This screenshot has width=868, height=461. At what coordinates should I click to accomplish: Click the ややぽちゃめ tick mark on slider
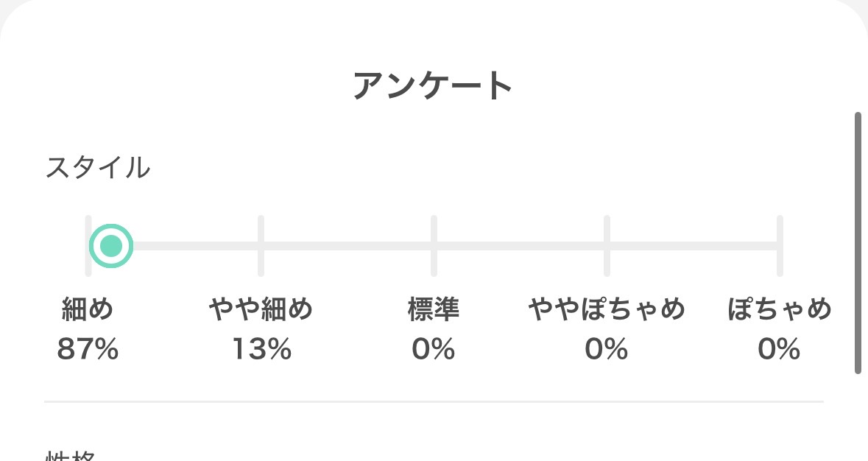pos(607,245)
